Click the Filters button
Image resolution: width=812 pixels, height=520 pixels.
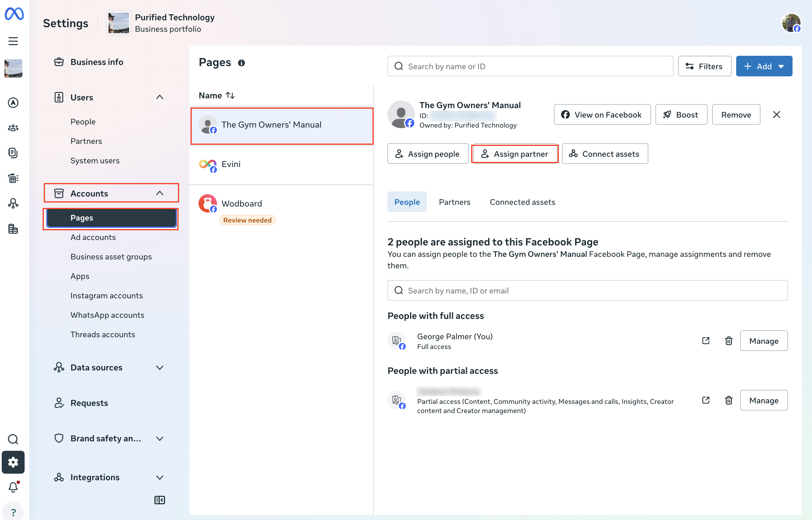pos(705,66)
